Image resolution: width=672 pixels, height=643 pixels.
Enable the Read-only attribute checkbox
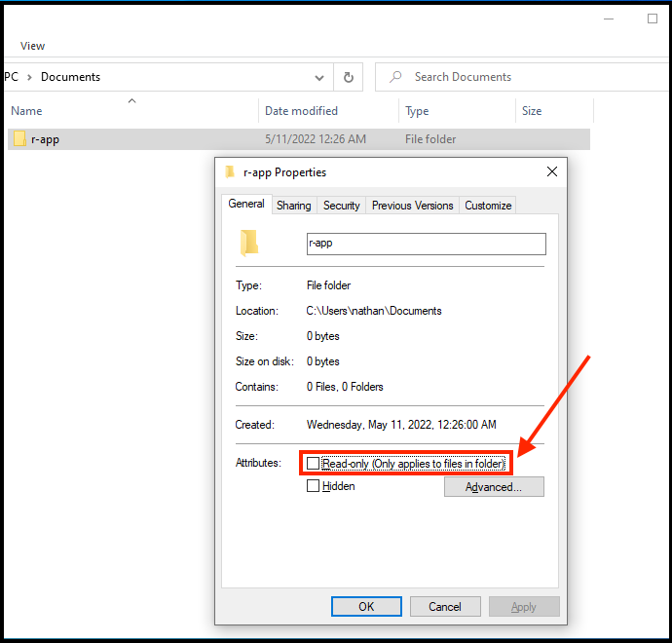point(313,464)
